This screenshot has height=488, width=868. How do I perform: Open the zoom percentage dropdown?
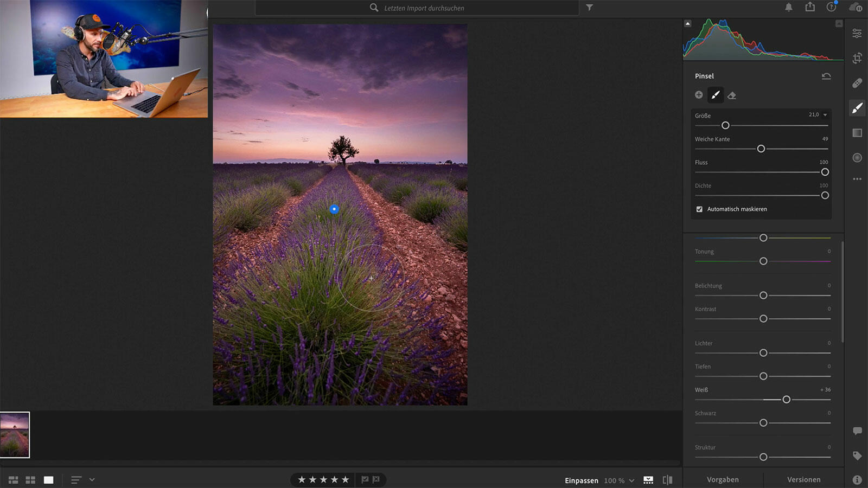(x=631, y=480)
